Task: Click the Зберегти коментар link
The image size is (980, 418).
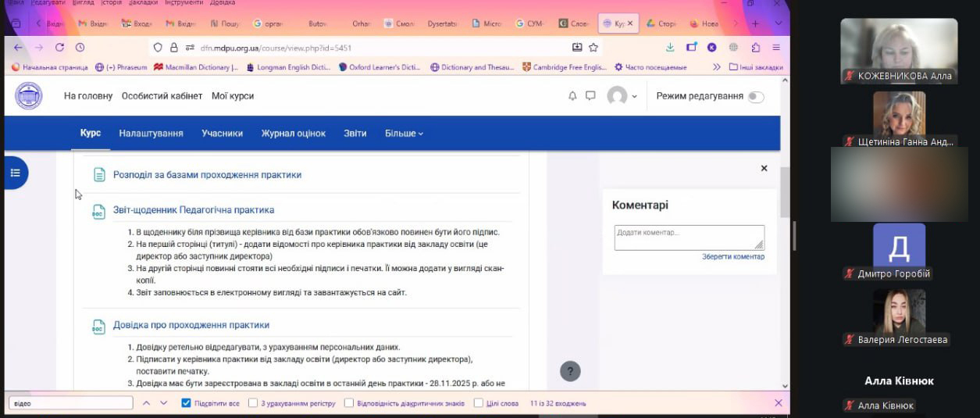Action: (732, 257)
